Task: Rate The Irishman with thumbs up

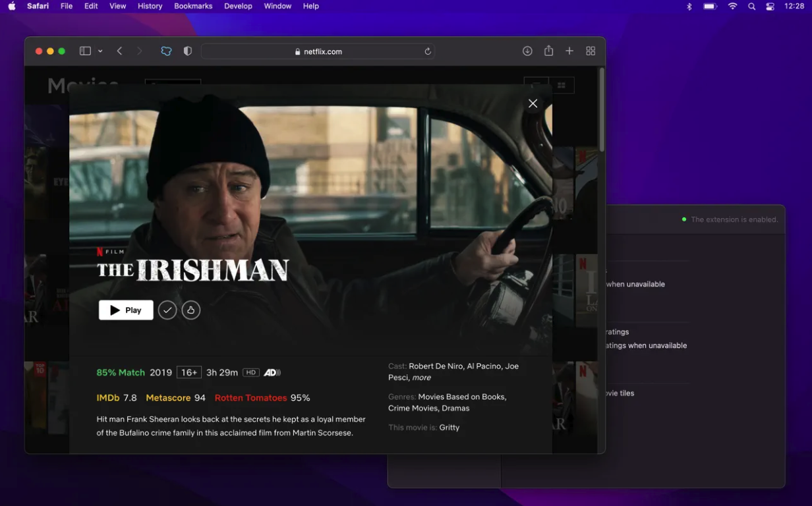Action: coord(190,310)
